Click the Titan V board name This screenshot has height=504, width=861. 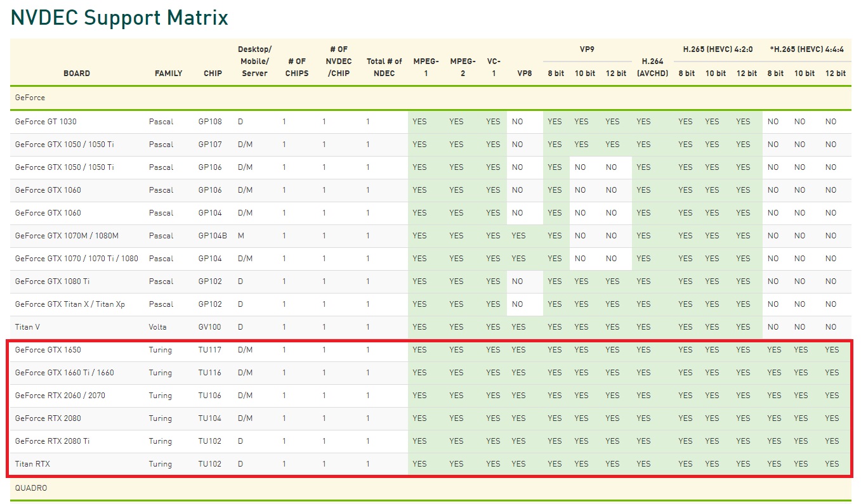(28, 327)
